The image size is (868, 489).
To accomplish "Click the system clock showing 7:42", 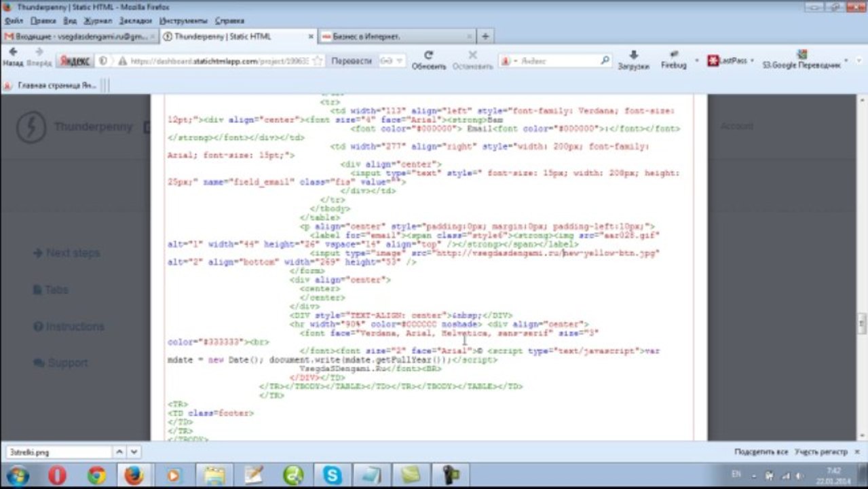I will tap(834, 475).
